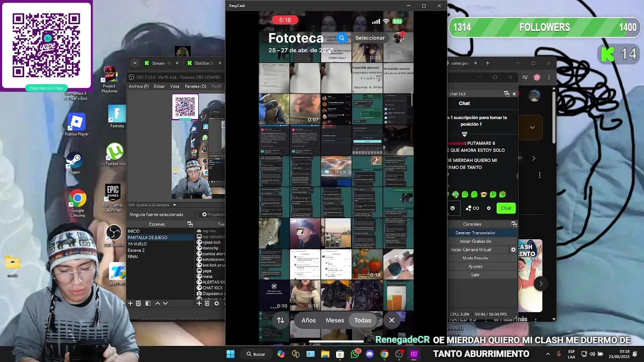Open source properties gear under Fuentes
The image size is (644, 362).
click(216, 304)
